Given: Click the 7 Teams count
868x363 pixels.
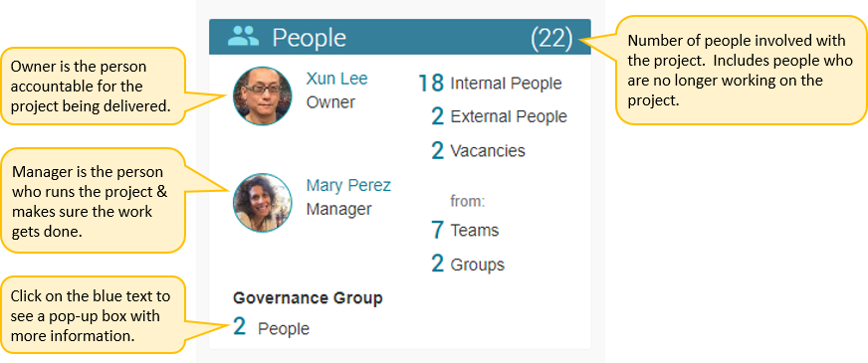Looking at the screenshot, I should click(x=437, y=230).
